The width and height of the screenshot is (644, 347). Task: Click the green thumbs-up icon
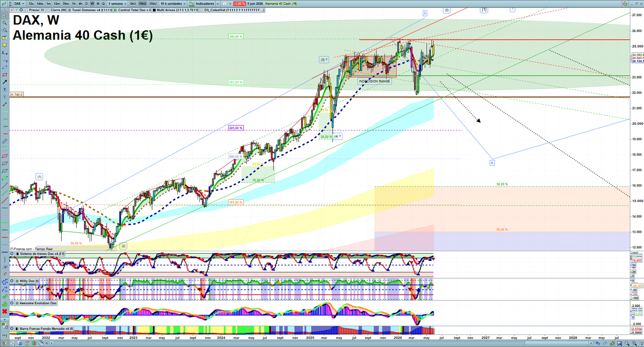[5, 304]
